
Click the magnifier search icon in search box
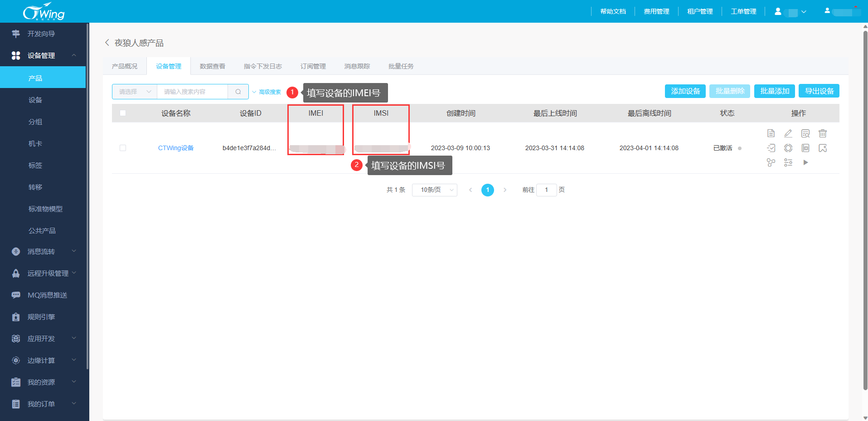238,92
